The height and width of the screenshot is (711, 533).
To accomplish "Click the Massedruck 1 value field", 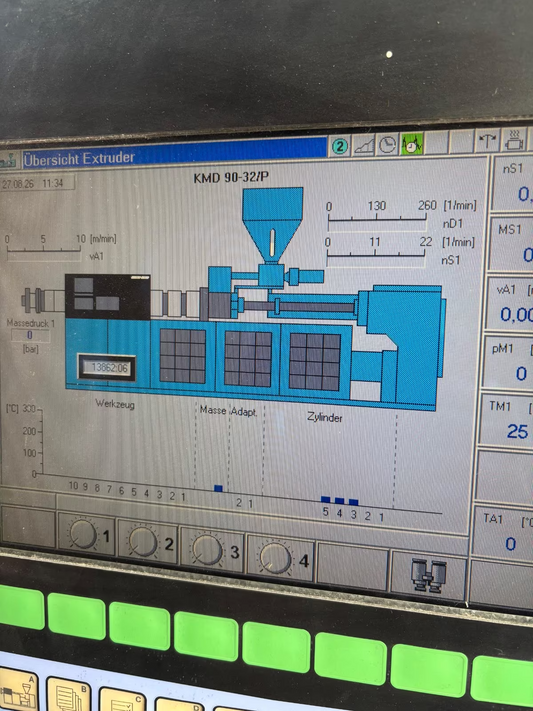I will pyautogui.click(x=30, y=336).
